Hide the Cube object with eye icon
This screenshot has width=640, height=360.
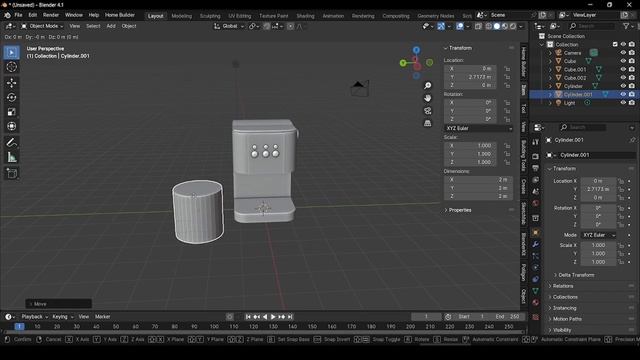click(623, 61)
